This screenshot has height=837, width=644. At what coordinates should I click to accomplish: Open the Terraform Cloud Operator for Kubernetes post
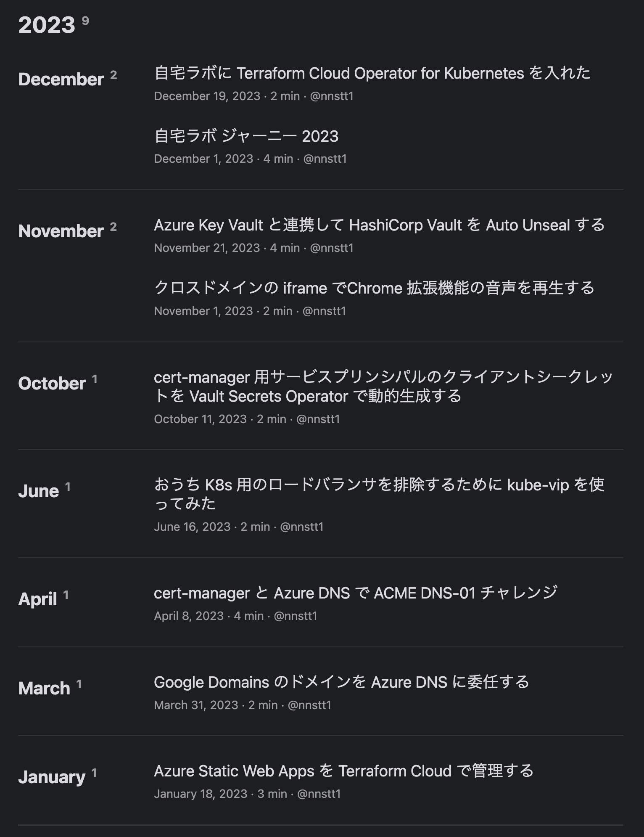coord(372,73)
